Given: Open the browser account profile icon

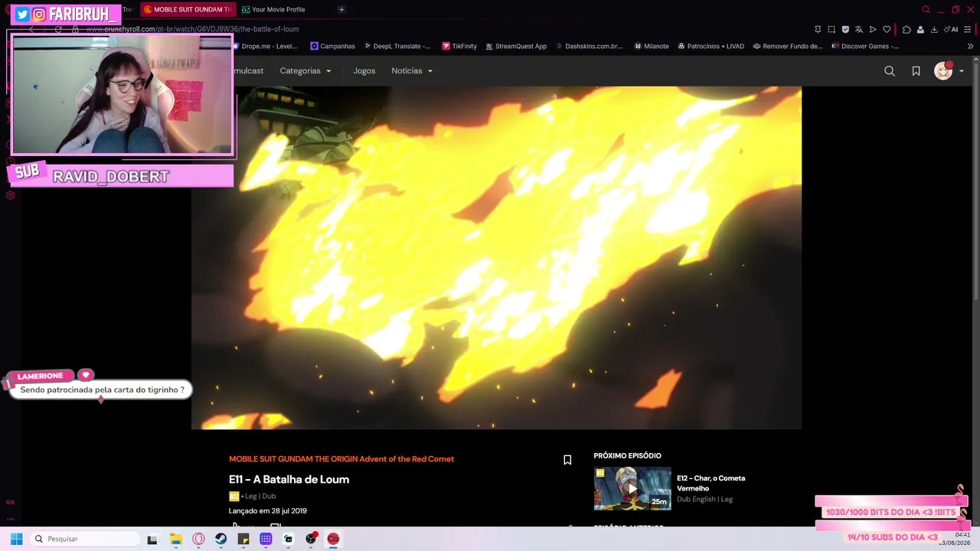Looking at the screenshot, I should (920, 29).
